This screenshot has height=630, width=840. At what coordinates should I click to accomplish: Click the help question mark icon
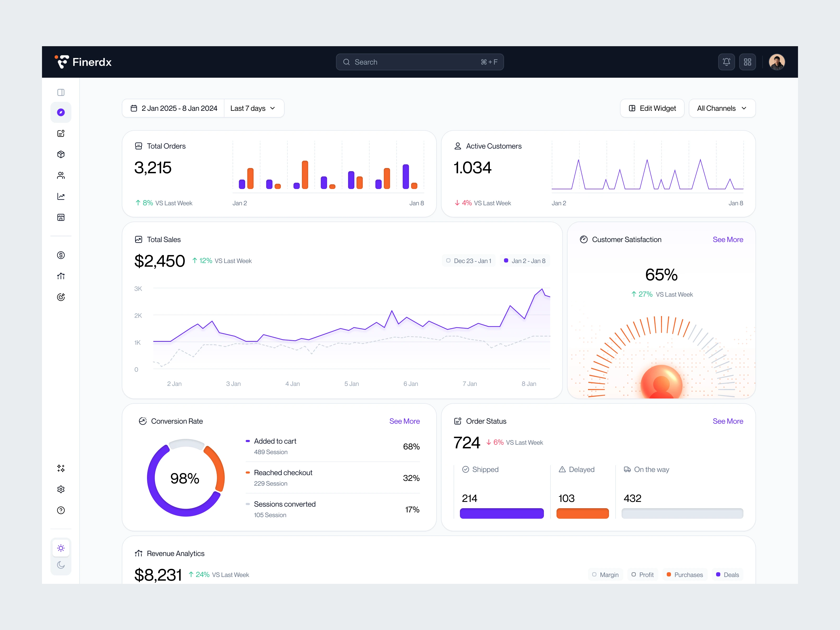click(x=61, y=510)
